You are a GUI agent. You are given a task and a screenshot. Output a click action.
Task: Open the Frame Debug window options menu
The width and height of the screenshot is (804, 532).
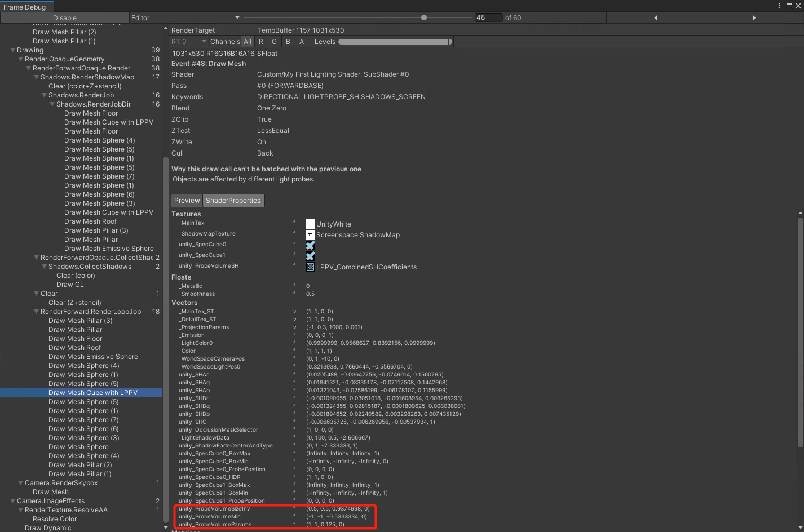tap(779, 6)
